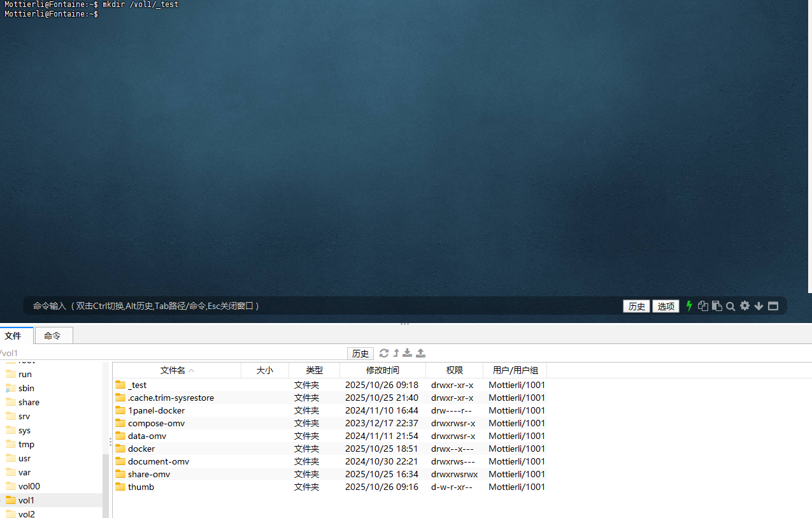Open terminal search with magnifier icon

730,306
